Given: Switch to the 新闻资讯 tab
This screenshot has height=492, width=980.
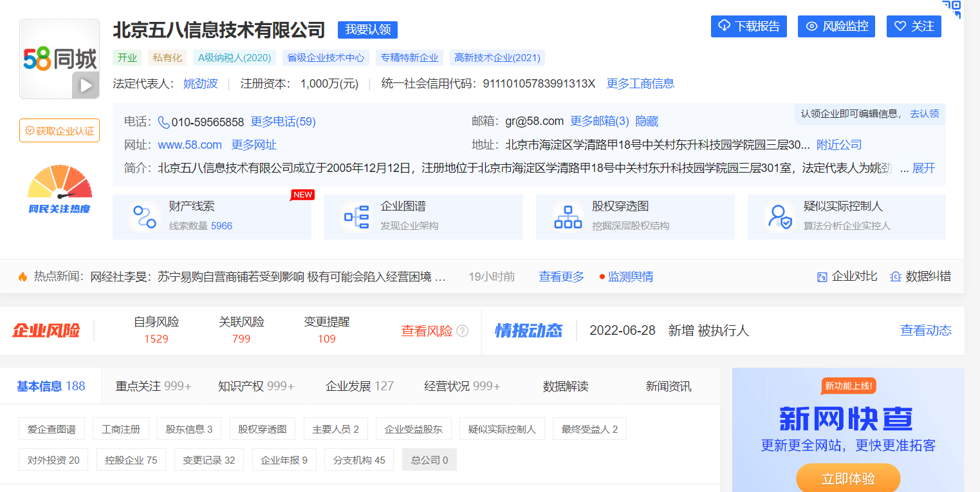Looking at the screenshot, I should click(669, 386).
